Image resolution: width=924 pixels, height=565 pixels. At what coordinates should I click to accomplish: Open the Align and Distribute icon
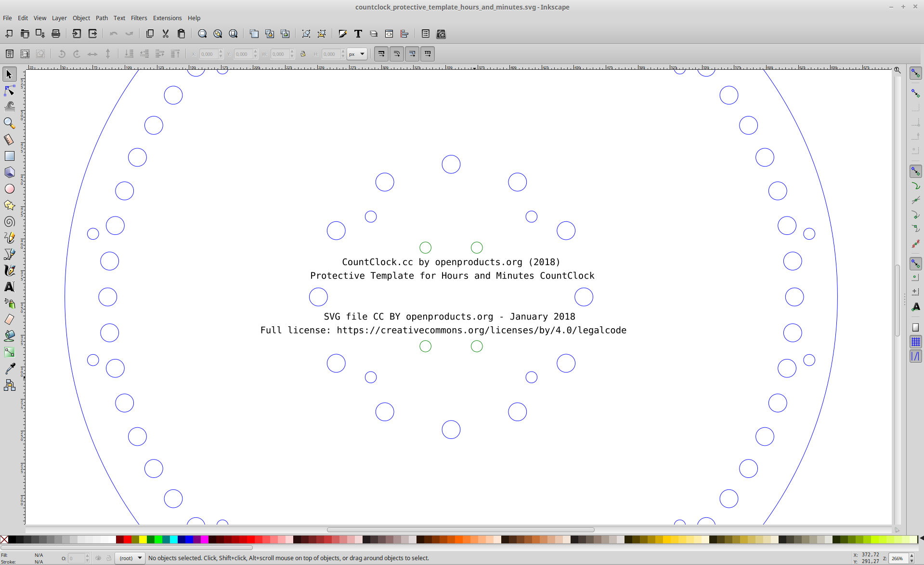404,34
